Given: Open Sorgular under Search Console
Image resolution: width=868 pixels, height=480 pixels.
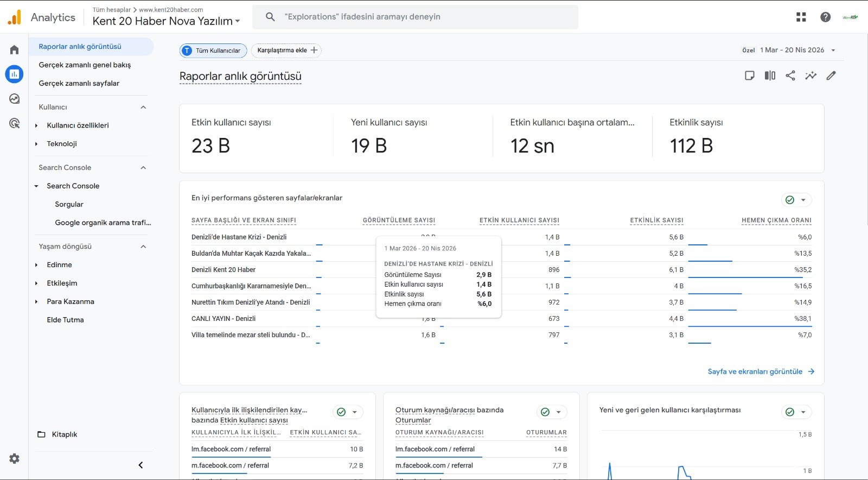Looking at the screenshot, I should (69, 204).
